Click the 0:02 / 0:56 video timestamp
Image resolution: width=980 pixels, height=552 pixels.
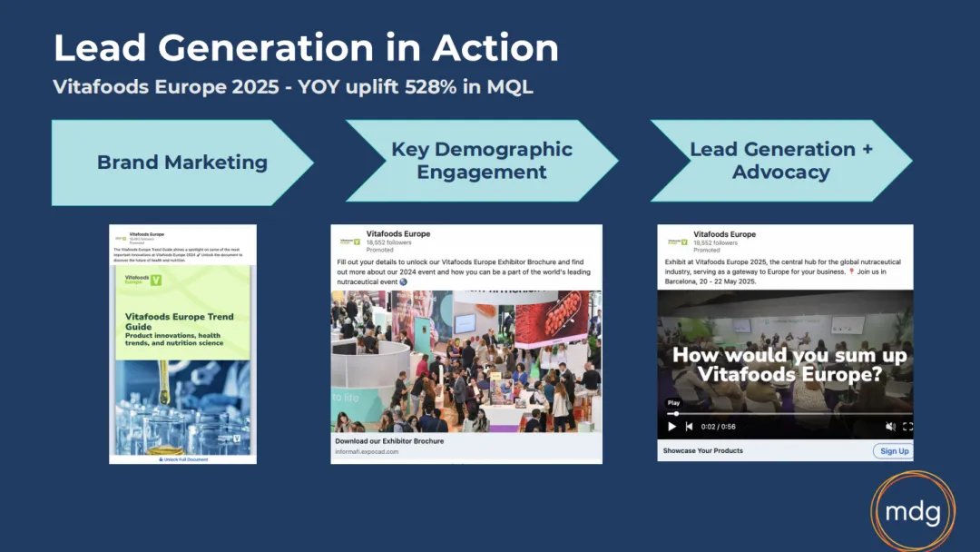point(718,427)
